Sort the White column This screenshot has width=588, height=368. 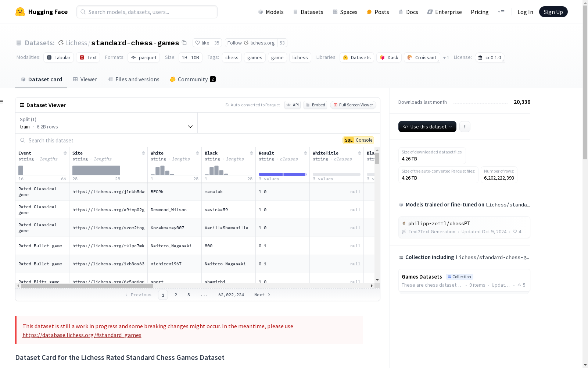pyautogui.click(x=197, y=153)
